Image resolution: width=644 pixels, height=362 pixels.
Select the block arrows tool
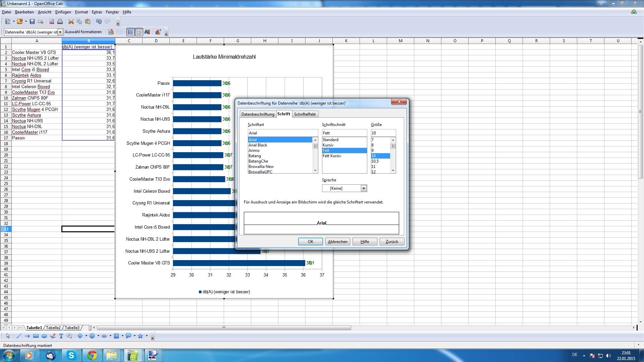pos(104,336)
